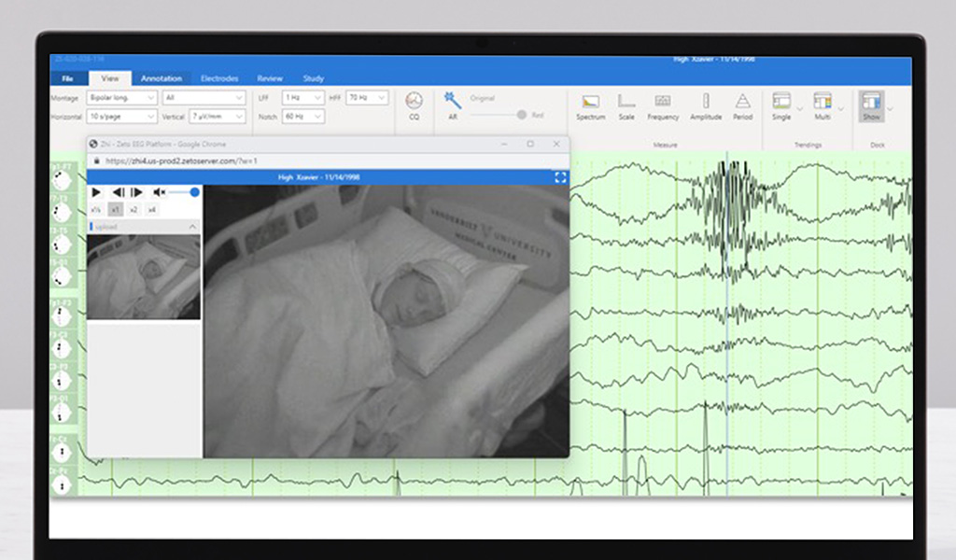956x560 pixels.
Task: Play the patient video
Action: (x=96, y=192)
